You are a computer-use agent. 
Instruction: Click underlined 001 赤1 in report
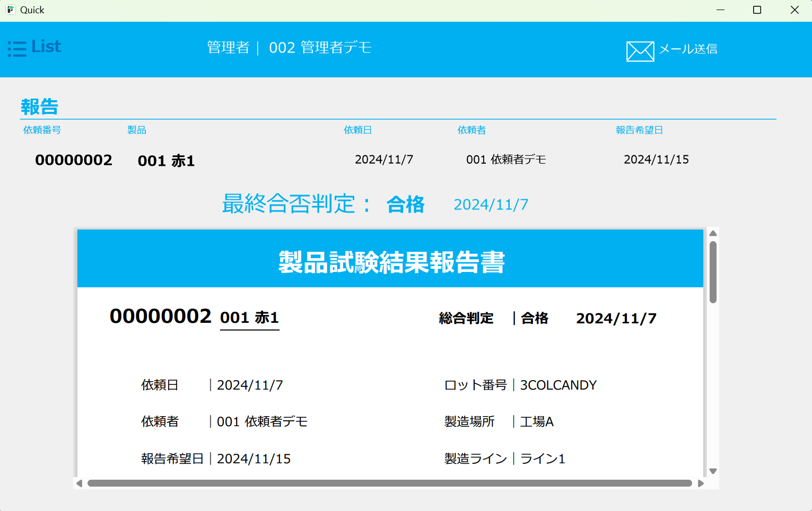point(249,318)
